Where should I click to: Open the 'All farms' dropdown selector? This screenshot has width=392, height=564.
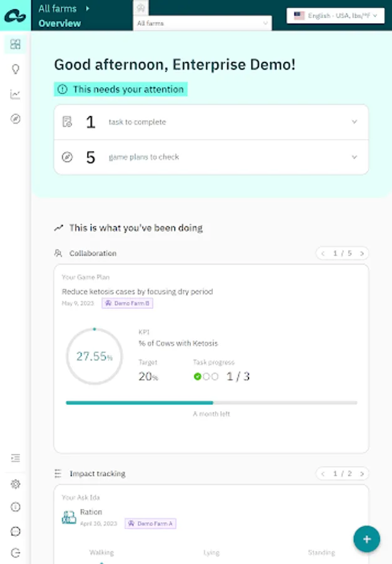tap(203, 23)
